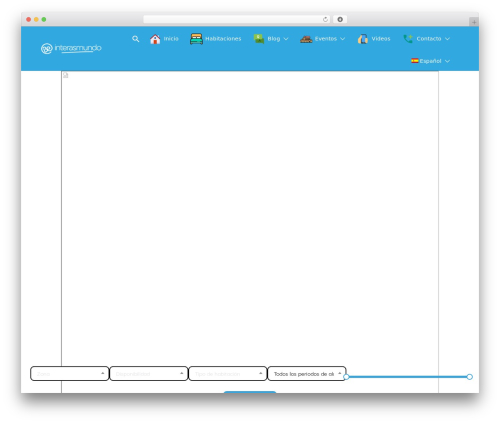The height and width of the screenshot is (423, 500).
Task: Click the left price slider handle
Action: [x=346, y=377]
